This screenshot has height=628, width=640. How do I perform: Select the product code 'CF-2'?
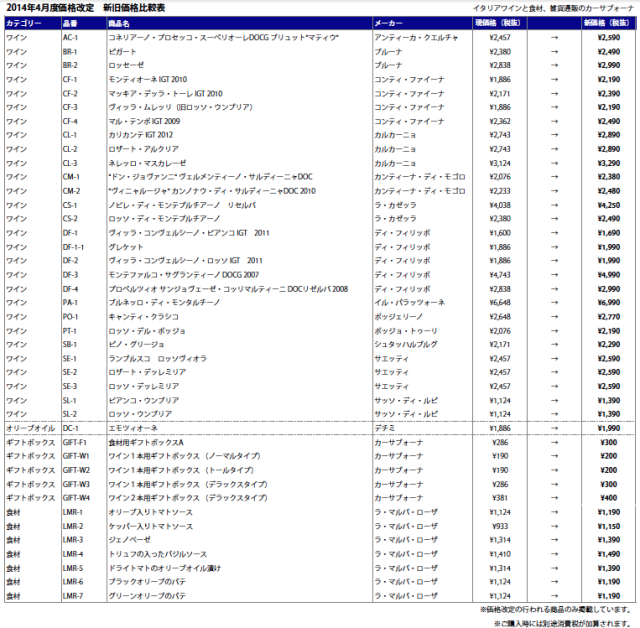tap(70, 94)
